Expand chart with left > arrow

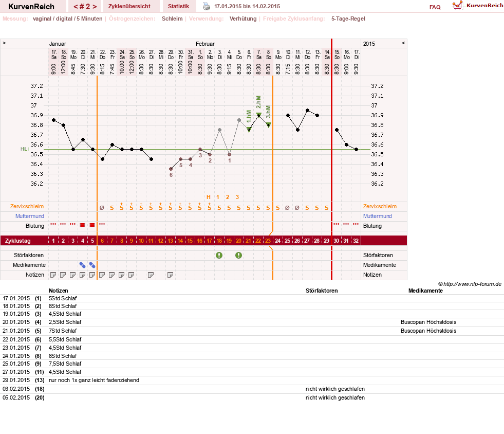4,43
